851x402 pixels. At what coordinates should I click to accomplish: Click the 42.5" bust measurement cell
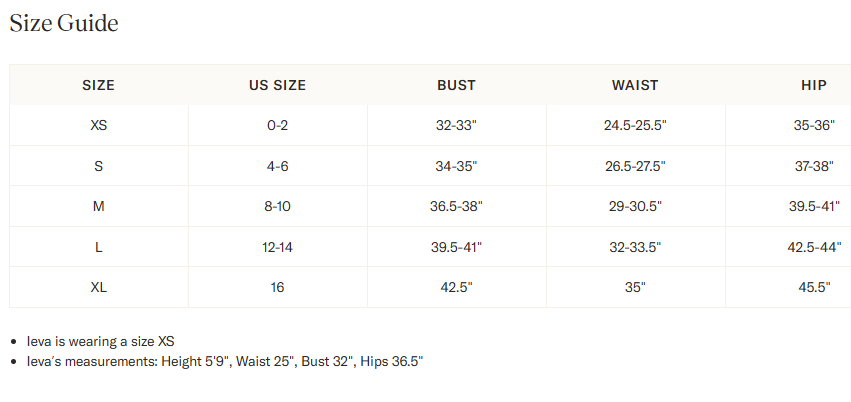tap(456, 287)
